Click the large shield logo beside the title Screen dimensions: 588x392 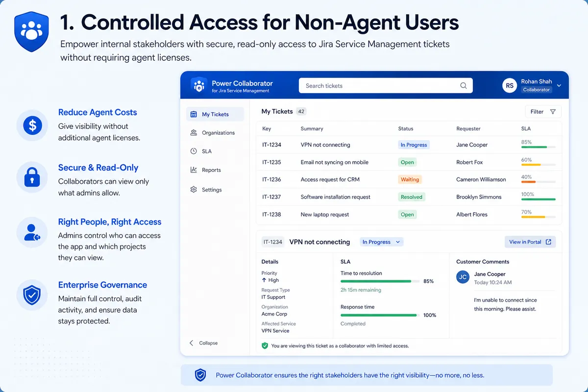31,33
